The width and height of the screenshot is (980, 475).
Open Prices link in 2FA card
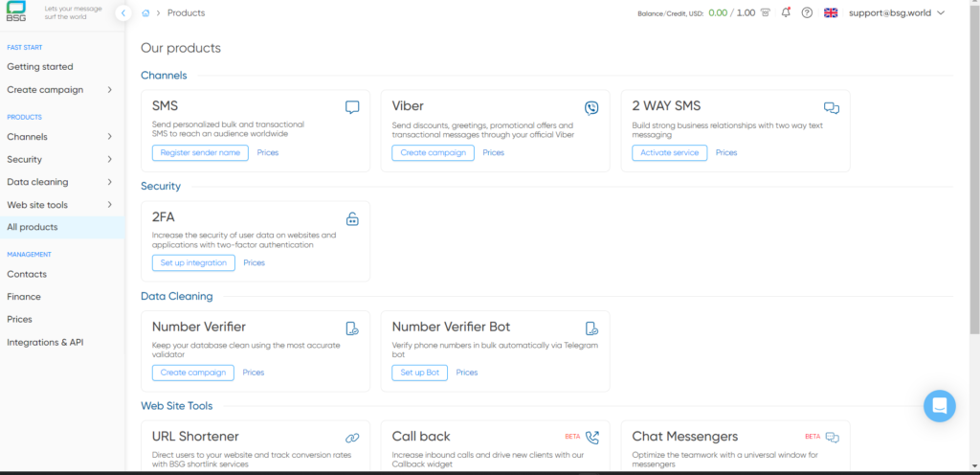point(255,263)
